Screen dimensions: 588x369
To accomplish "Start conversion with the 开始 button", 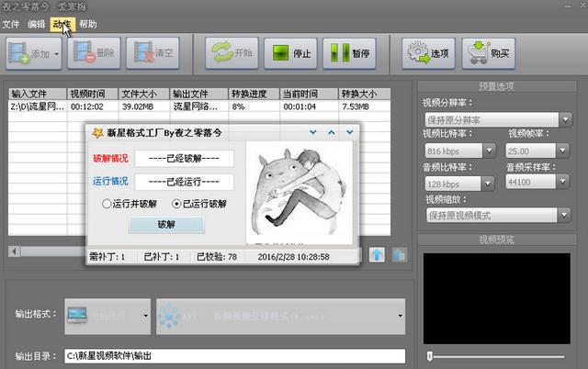I will pyautogui.click(x=232, y=53).
